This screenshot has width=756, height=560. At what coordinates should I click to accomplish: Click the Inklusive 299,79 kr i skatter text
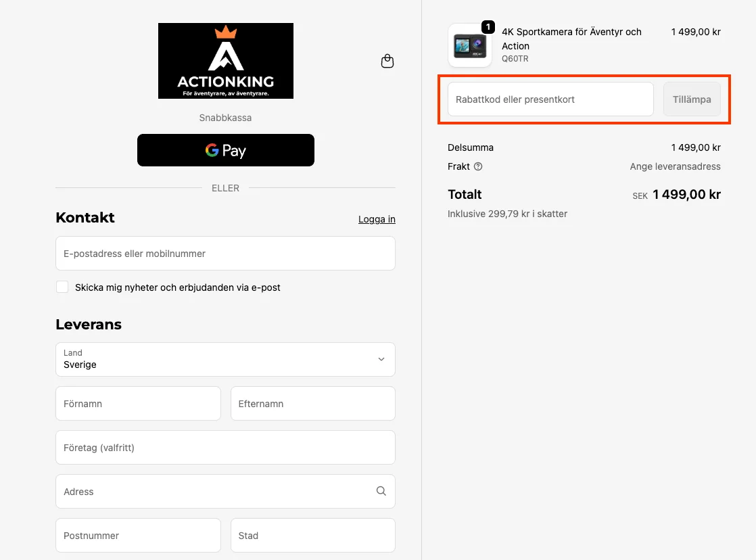pos(507,214)
